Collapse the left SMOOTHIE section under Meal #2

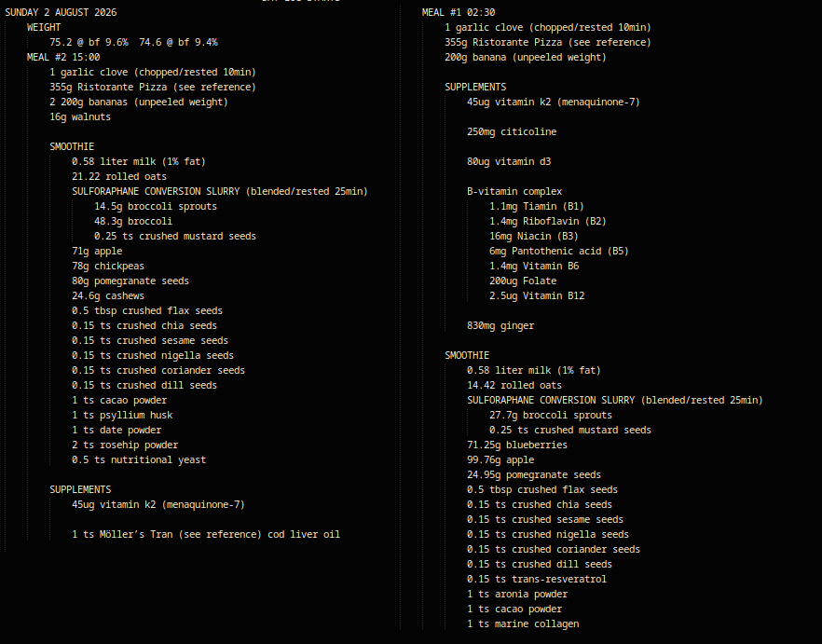coord(72,146)
